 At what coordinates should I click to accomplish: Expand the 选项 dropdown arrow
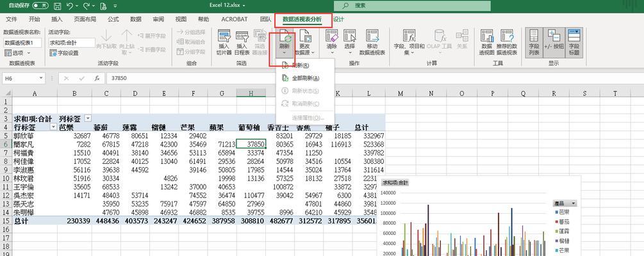tap(29, 53)
